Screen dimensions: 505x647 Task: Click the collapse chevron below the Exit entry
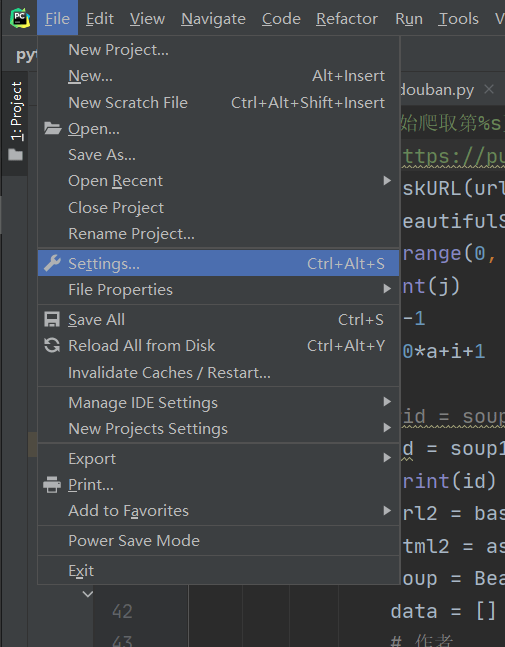pos(87,594)
